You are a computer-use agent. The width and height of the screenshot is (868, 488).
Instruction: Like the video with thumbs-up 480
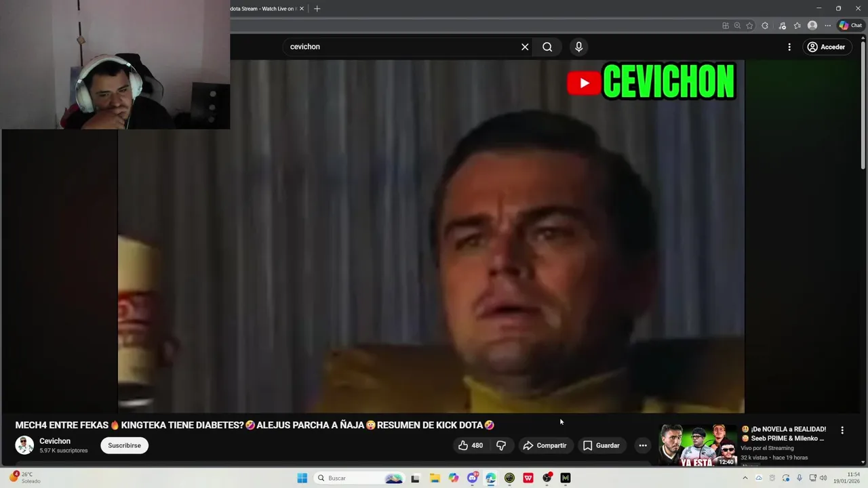[471, 445]
